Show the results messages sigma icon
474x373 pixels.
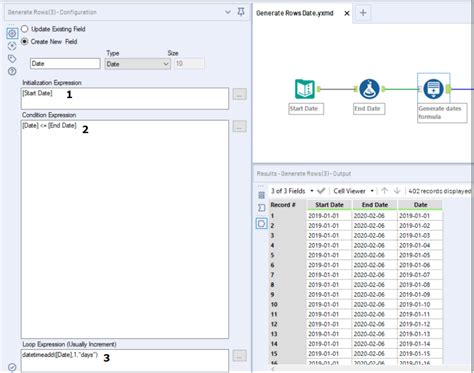coord(262,208)
